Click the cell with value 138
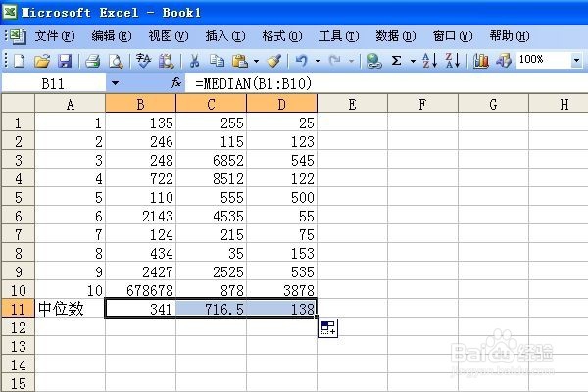The width and height of the screenshot is (588, 392). tap(281, 309)
